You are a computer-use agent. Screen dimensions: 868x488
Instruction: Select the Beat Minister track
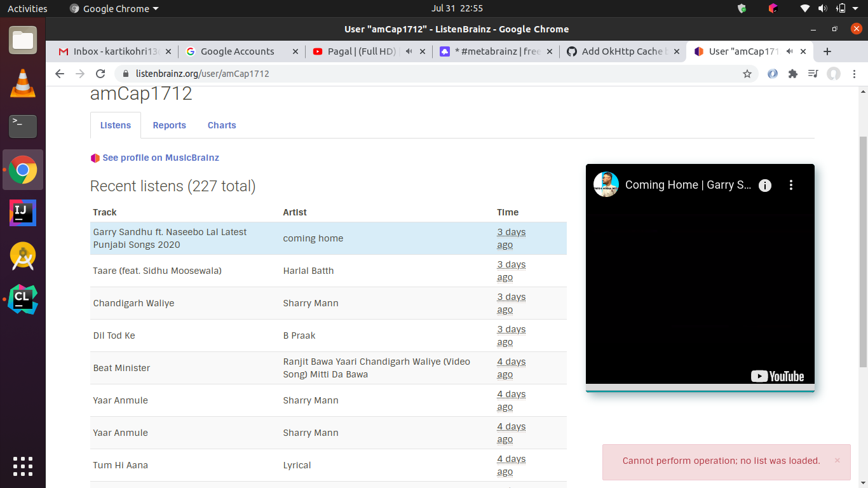[x=122, y=368]
